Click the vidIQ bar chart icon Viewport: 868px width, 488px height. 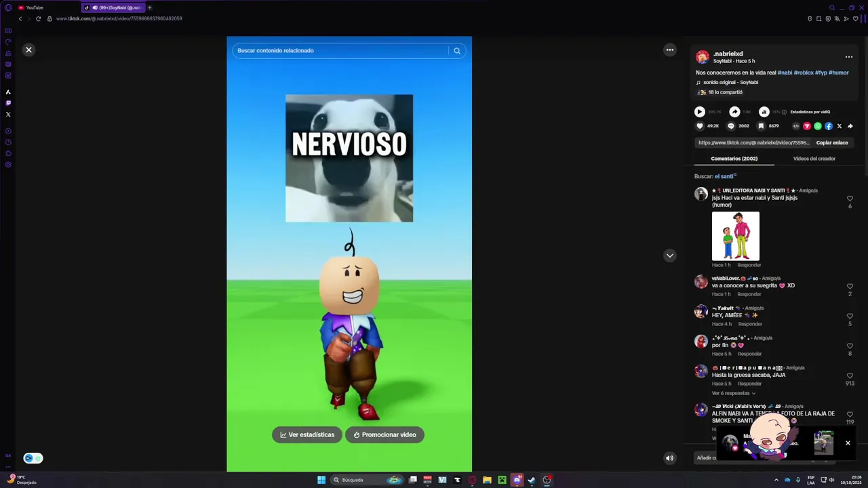tap(764, 112)
